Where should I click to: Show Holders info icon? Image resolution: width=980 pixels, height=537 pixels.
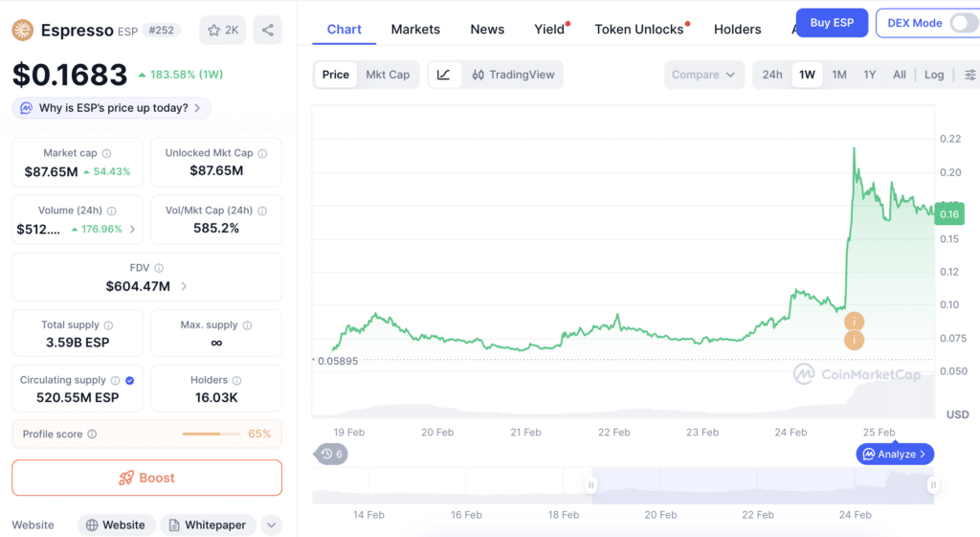pos(237,380)
